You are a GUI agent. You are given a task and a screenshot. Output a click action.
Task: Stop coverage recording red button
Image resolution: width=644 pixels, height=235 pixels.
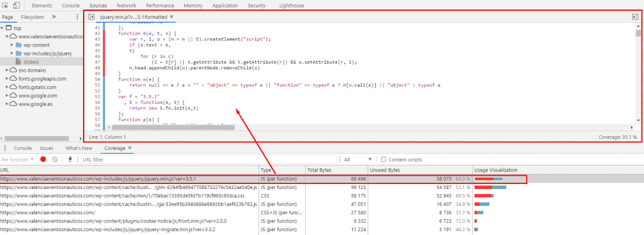pos(43,159)
